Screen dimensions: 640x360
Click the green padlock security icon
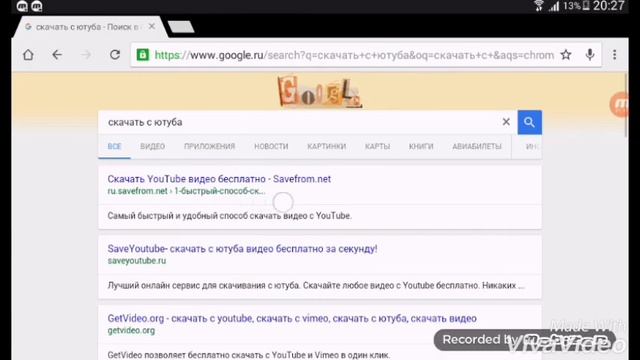pos(142,55)
